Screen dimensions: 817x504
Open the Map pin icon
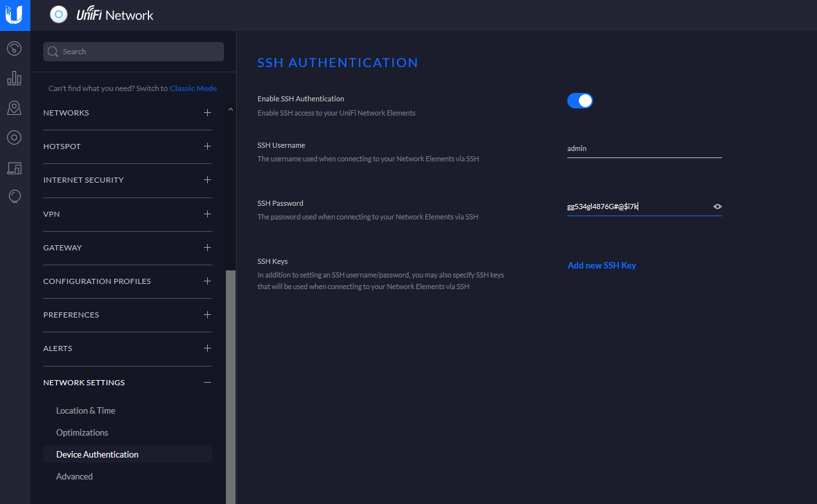click(x=14, y=108)
